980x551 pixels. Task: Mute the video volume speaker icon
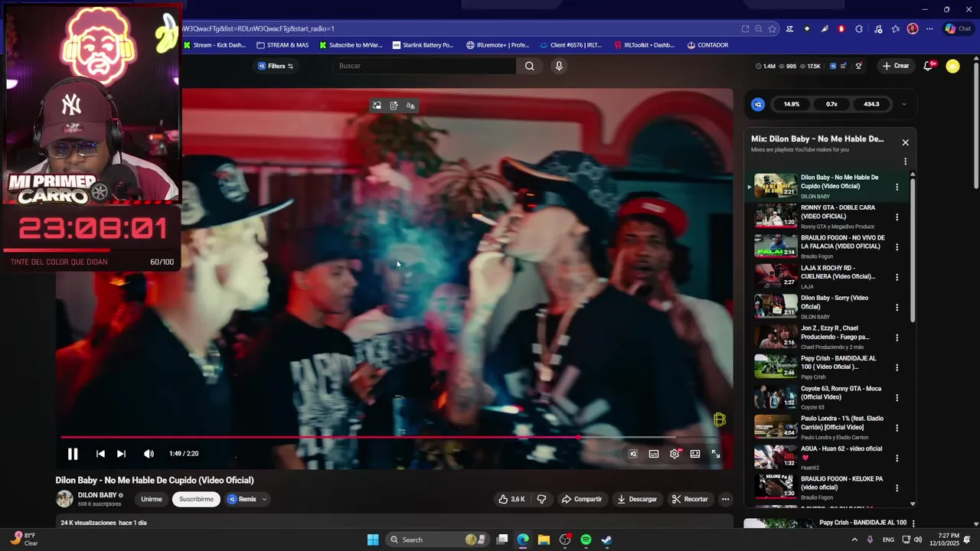[149, 454]
